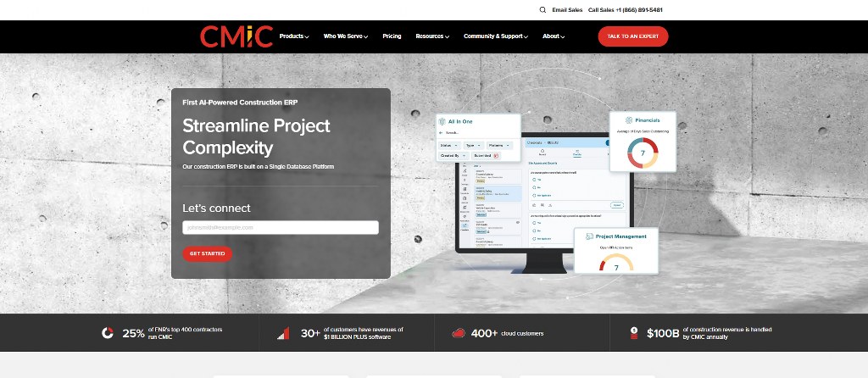The image size is (868, 378).
Task: Click the '$100B' statistic
Action: click(x=663, y=333)
